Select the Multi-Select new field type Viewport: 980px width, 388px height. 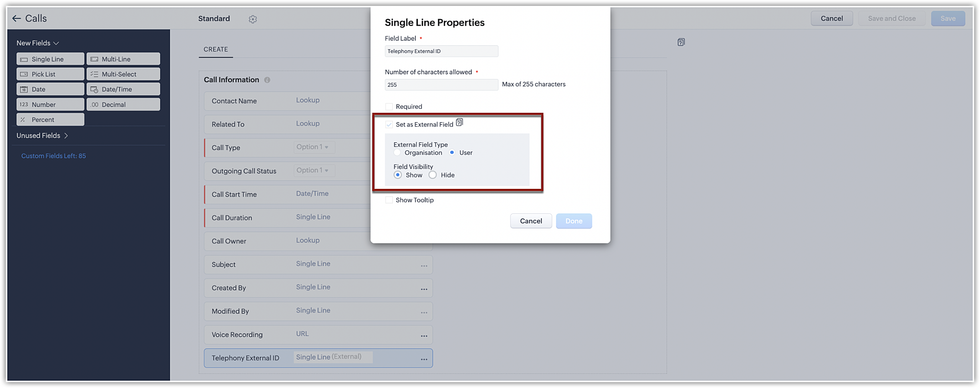[x=123, y=74]
